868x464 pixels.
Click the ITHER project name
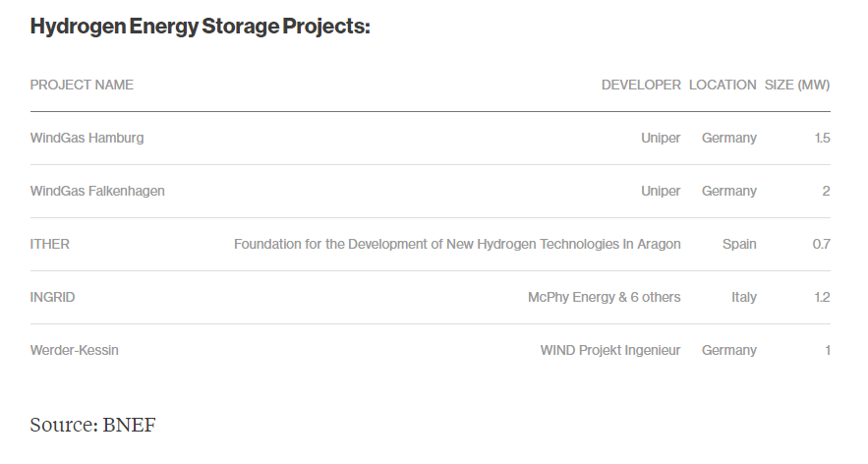point(50,244)
